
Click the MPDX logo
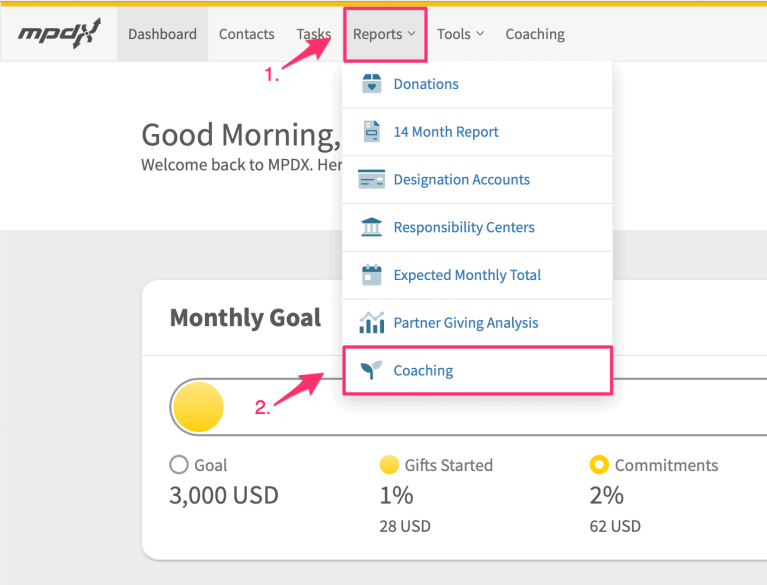(59, 34)
